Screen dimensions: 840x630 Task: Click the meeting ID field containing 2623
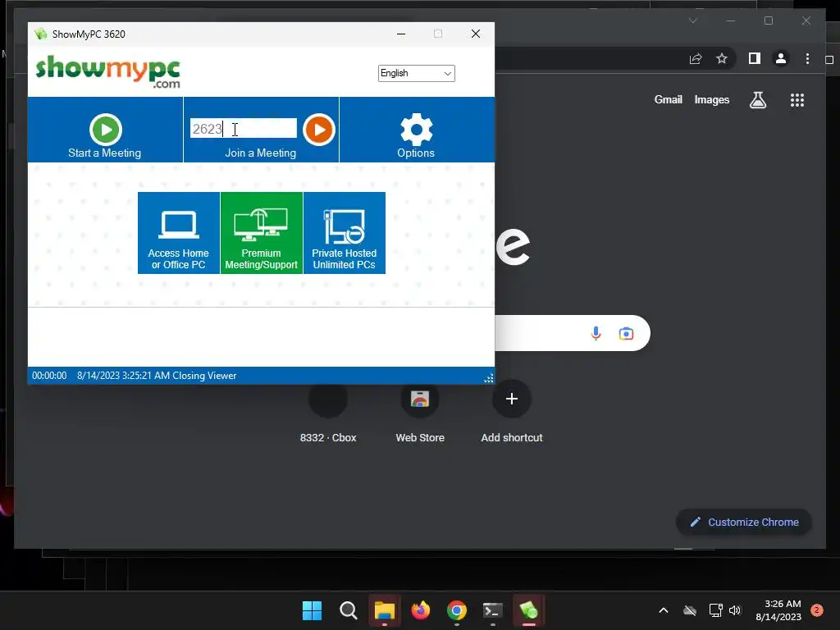point(243,129)
